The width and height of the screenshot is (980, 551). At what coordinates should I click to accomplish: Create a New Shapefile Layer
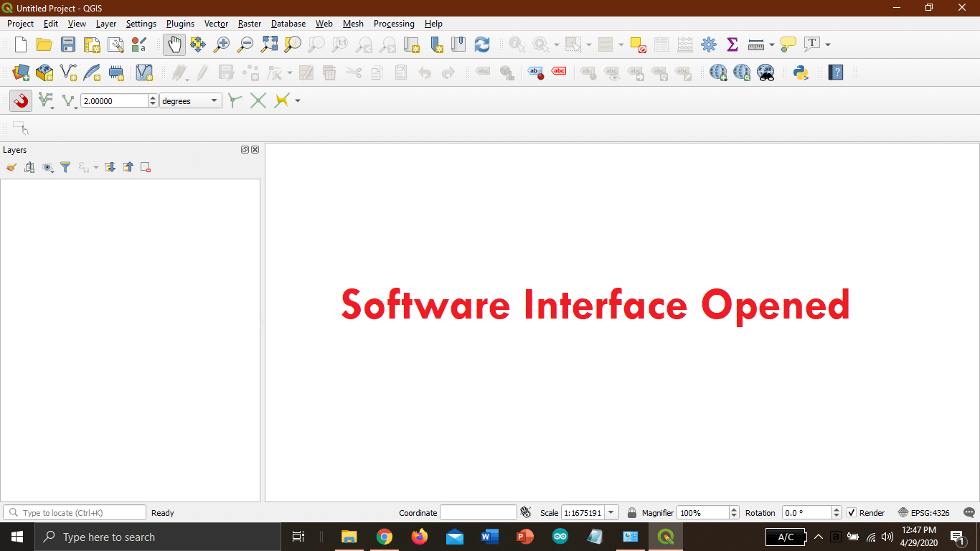coord(68,72)
